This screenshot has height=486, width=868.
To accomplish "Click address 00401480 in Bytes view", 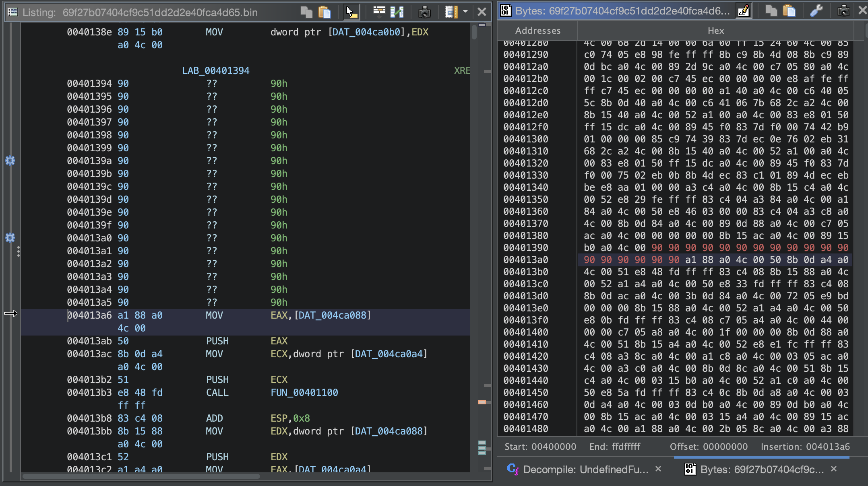I will coord(526,429).
